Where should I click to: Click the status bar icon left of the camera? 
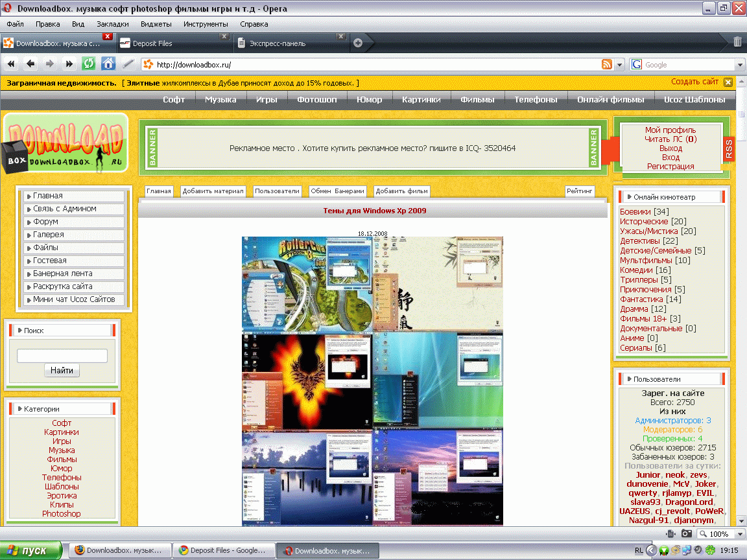point(671,534)
